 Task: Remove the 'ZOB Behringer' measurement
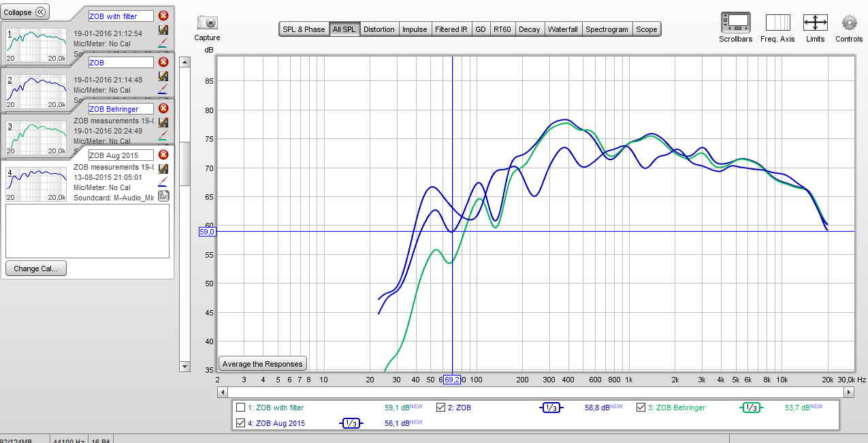tap(163, 108)
